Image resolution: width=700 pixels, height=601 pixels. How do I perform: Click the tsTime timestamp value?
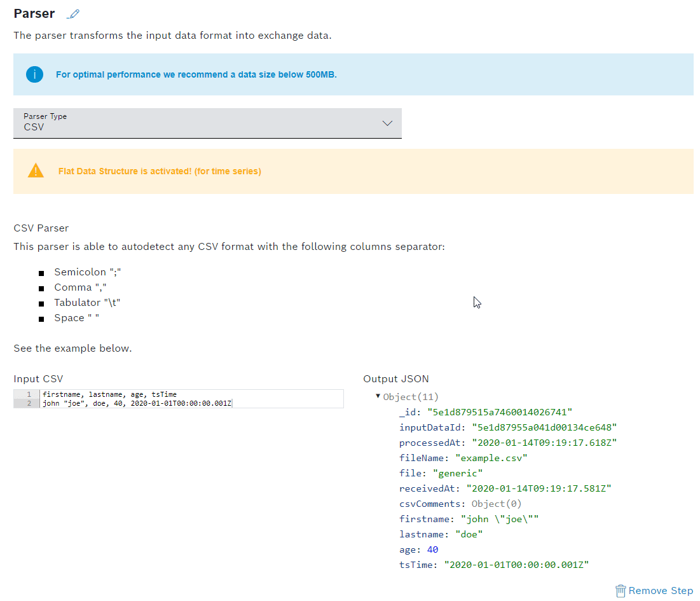tap(516, 565)
